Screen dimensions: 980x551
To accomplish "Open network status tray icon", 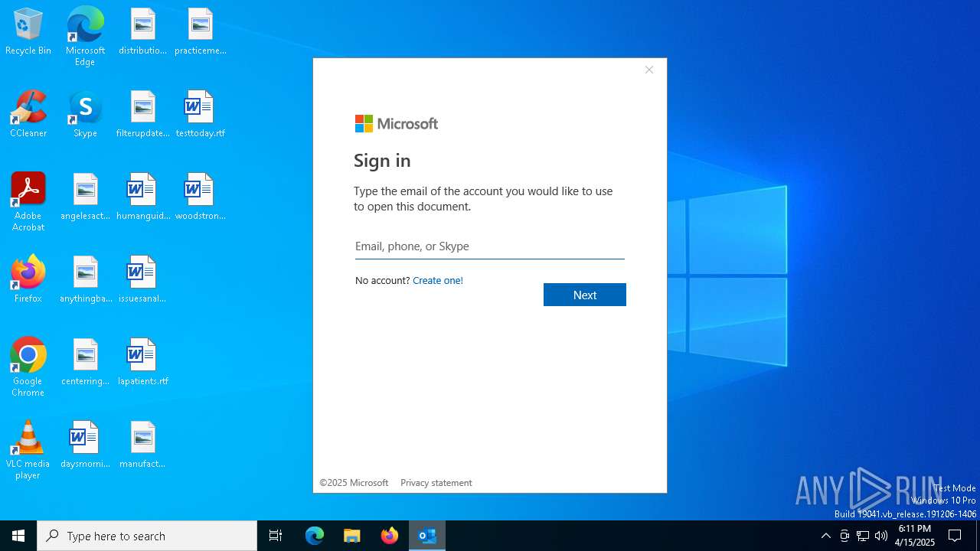I will click(863, 536).
